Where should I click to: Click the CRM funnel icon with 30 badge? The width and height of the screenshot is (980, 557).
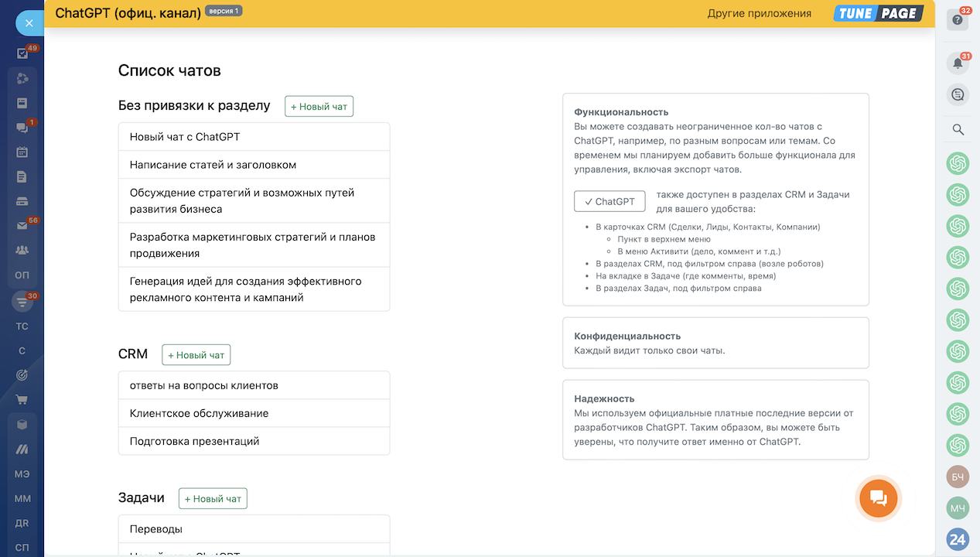pyautogui.click(x=22, y=301)
